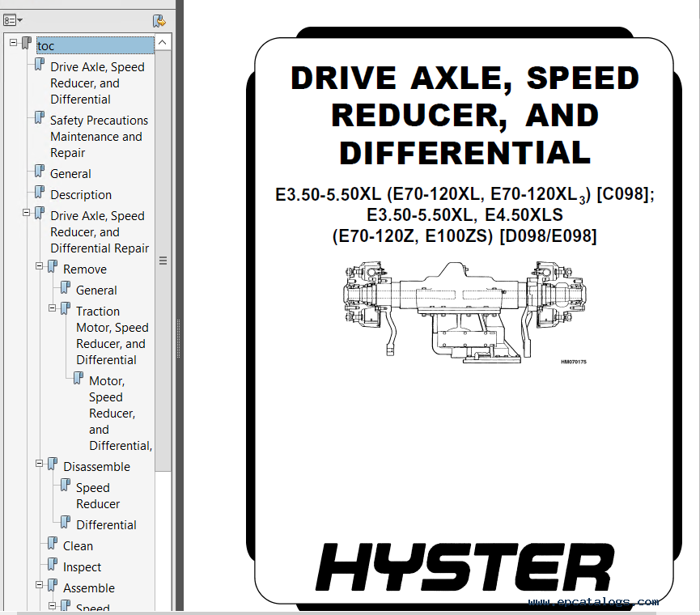The width and height of the screenshot is (700, 615).
Task: Select the Remove bookmark
Action: [85, 269]
